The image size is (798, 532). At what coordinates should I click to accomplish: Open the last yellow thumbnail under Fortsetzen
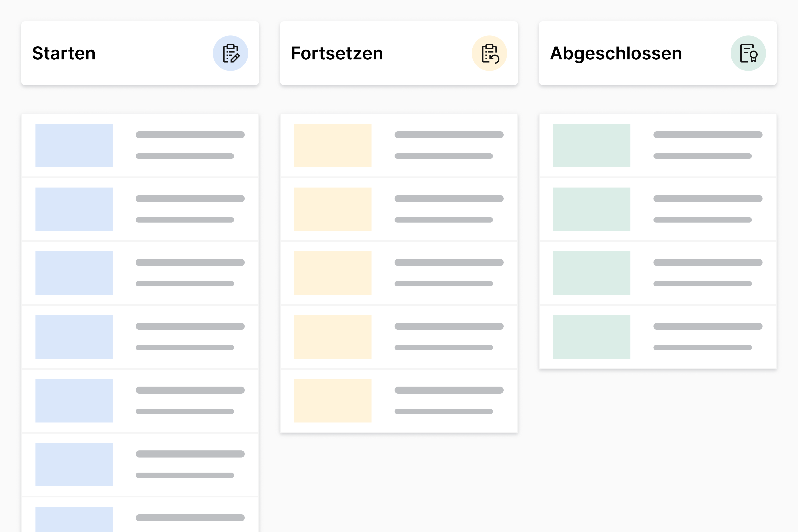click(333, 400)
